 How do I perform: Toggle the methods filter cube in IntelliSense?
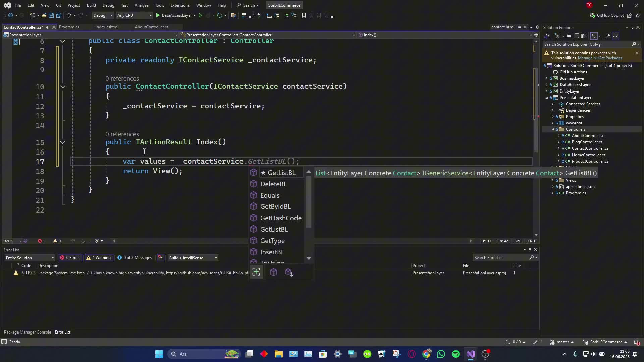click(273, 272)
